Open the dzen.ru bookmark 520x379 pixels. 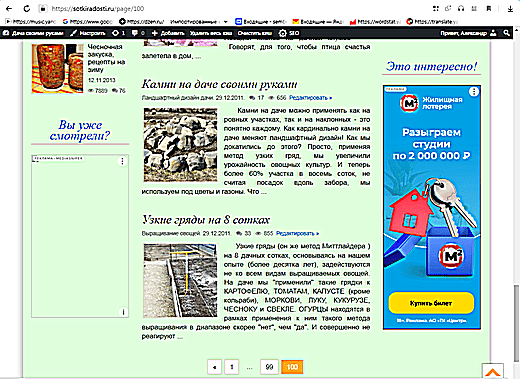point(142,22)
